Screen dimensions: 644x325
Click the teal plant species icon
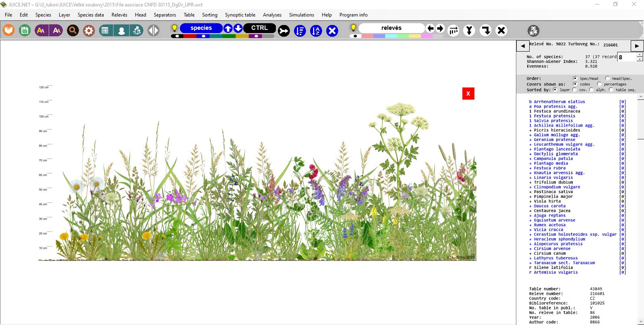pos(137,30)
